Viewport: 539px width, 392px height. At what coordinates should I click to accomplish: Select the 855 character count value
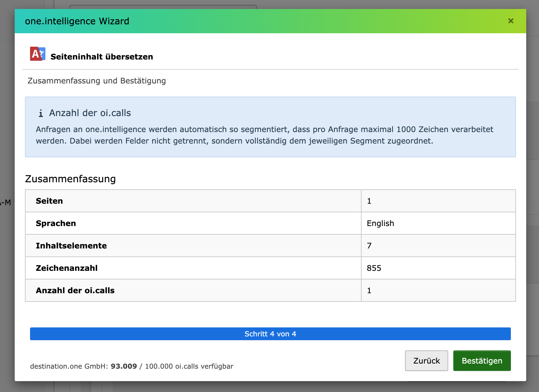click(x=374, y=268)
